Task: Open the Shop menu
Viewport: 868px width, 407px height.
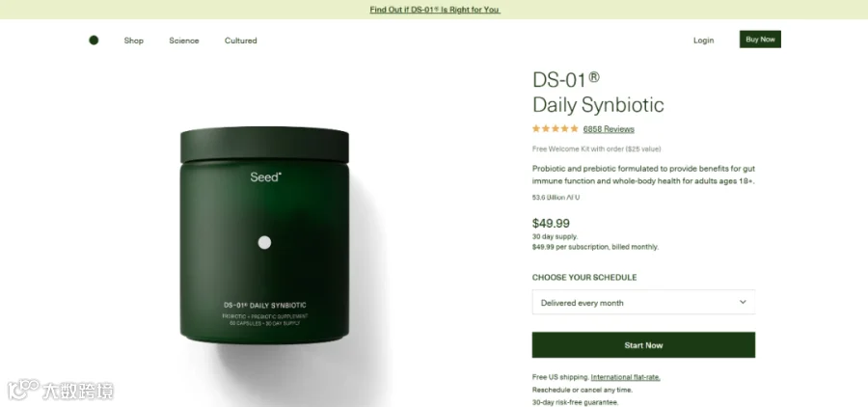Action: [133, 41]
